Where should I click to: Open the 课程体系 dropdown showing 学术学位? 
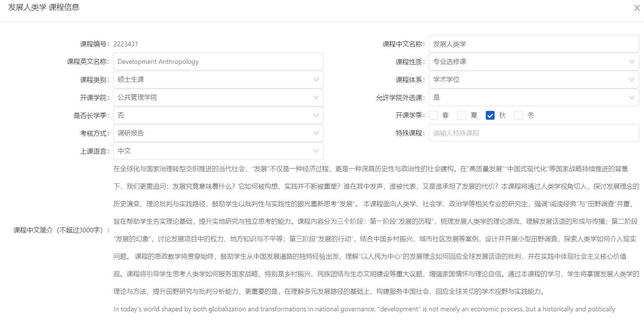(x=533, y=80)
